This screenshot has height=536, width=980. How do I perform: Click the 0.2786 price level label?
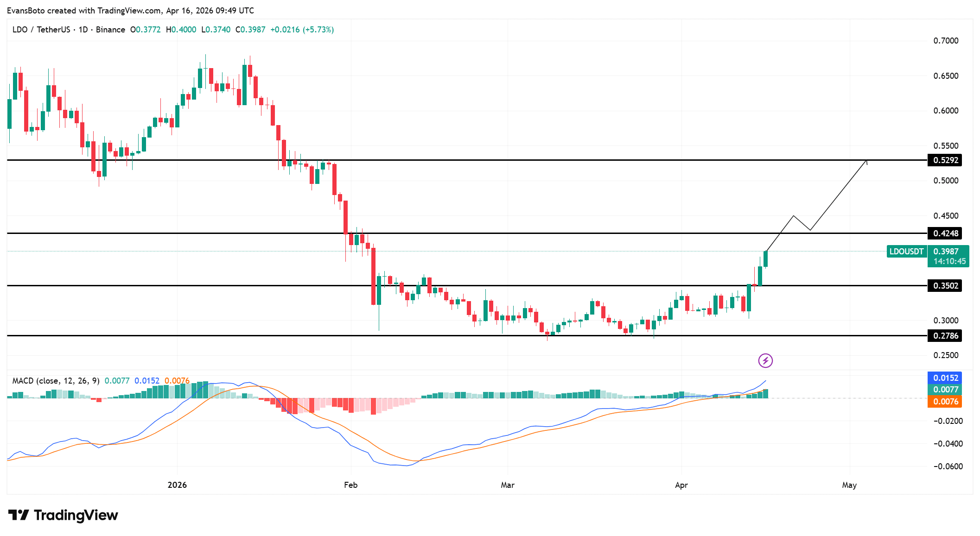(x=945, y=336)
